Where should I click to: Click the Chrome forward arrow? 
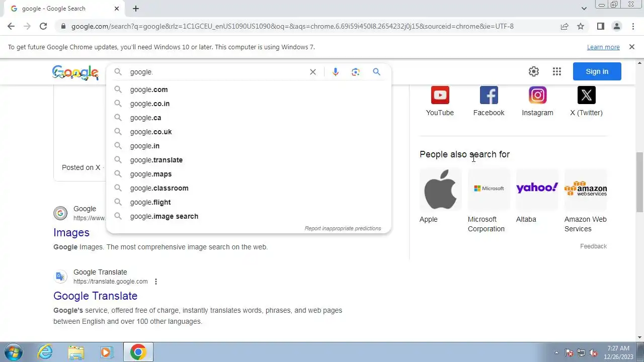pos(27,26)
